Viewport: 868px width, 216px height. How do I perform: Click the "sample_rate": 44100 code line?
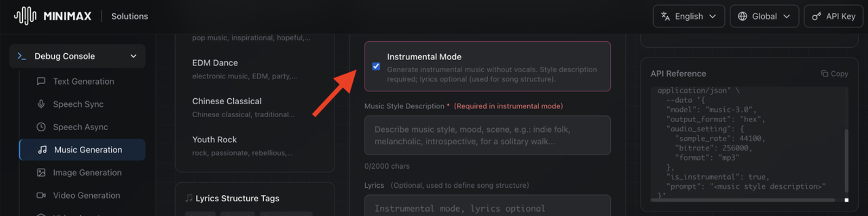pyautogui.click(x=720, y=138)
